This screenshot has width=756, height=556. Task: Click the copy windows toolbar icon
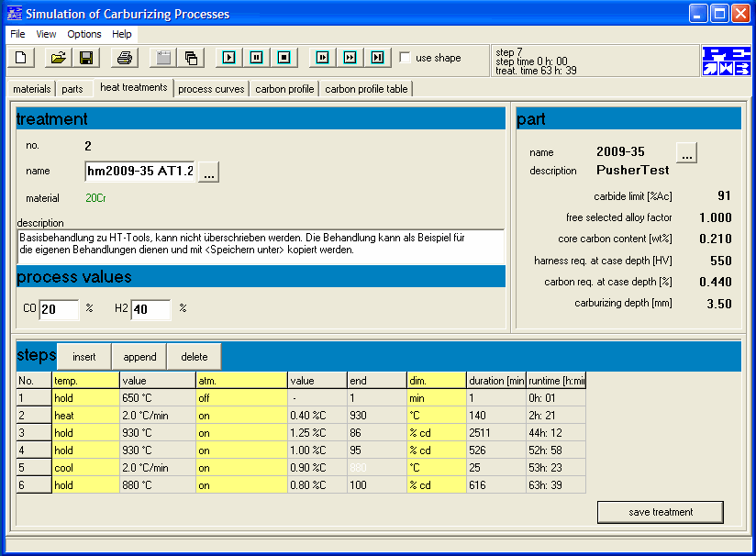[191, 58]
